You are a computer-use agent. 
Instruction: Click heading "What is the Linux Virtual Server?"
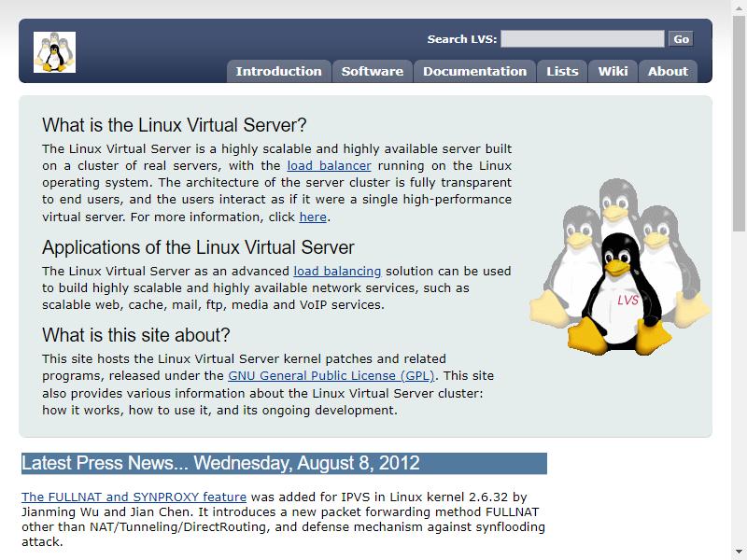175,125
